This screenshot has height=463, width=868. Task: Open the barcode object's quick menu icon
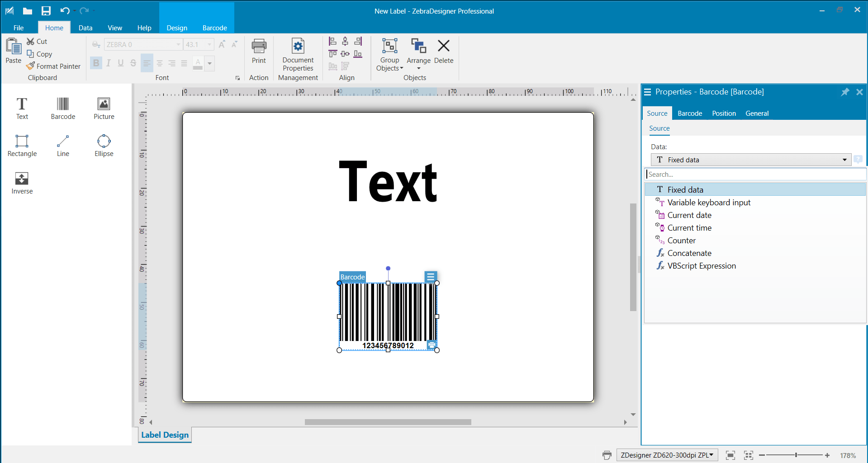431,276
